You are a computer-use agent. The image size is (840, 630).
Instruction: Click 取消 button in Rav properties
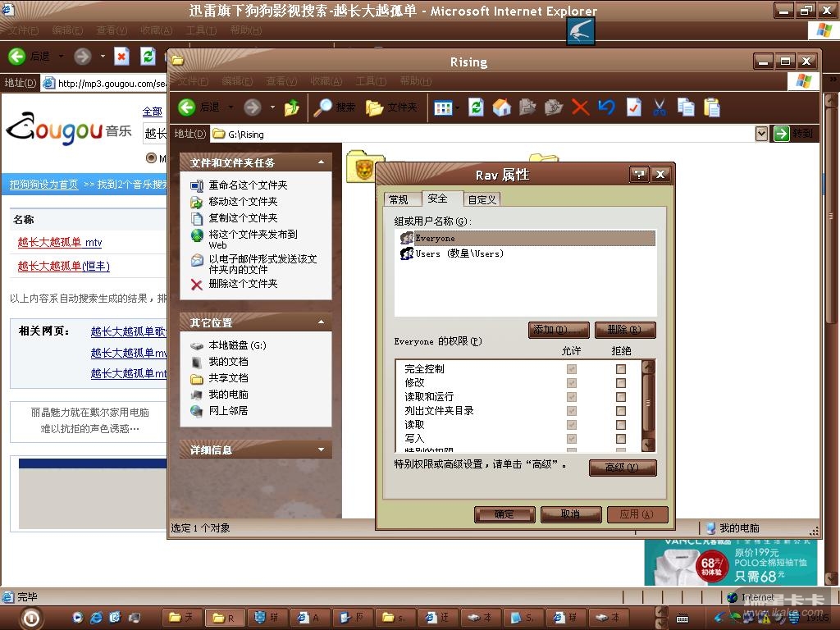point(571,514)
